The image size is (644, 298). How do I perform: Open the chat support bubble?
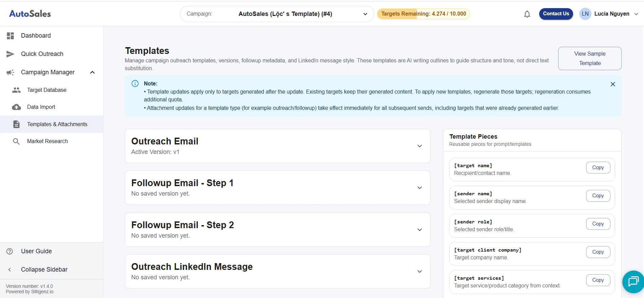[x=633, y=281]
